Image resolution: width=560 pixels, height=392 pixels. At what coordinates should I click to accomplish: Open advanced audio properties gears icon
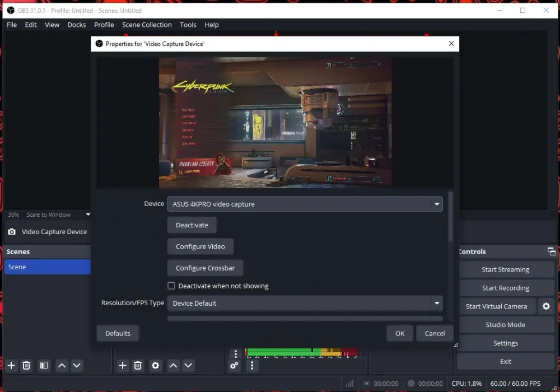(234, 365)
